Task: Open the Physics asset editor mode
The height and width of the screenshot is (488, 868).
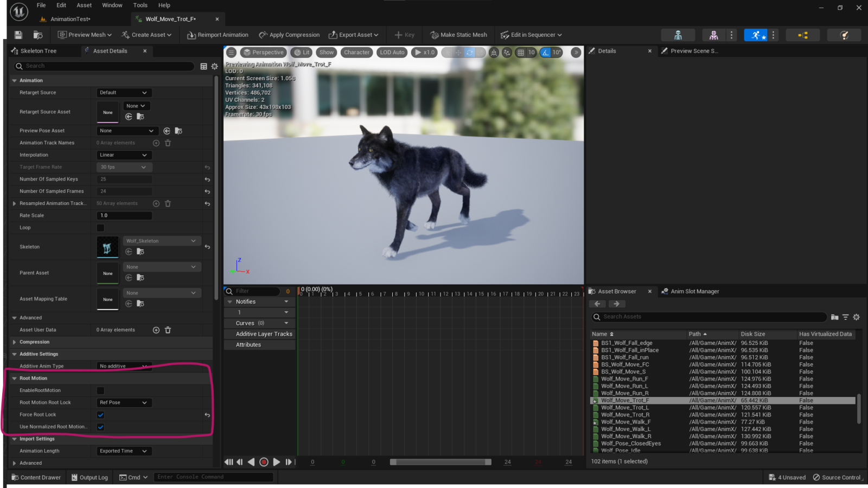Action: click(x=844, y=35)
